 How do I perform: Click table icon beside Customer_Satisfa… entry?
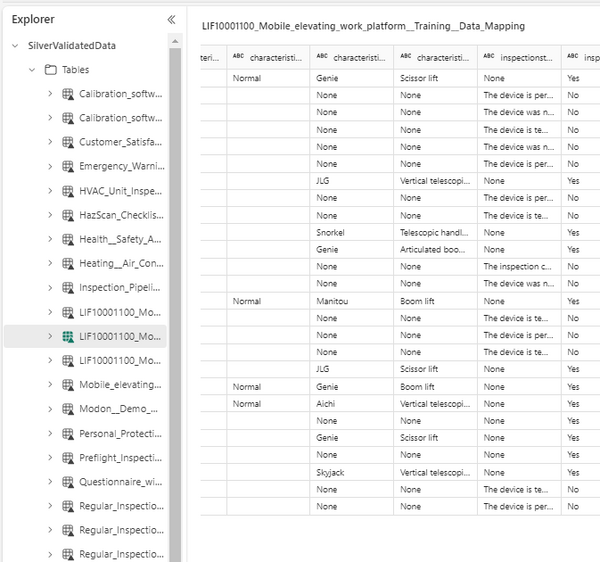click(68, 142)
